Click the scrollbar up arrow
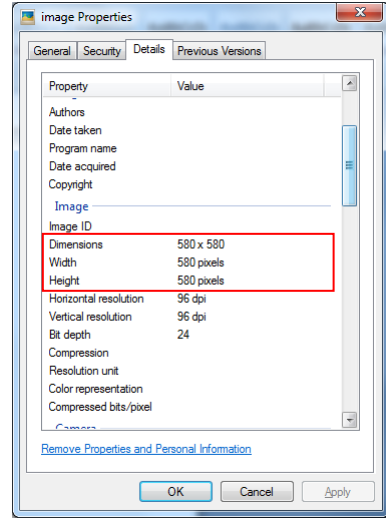The width and height of the screenshot is (386, 518). 349,83
